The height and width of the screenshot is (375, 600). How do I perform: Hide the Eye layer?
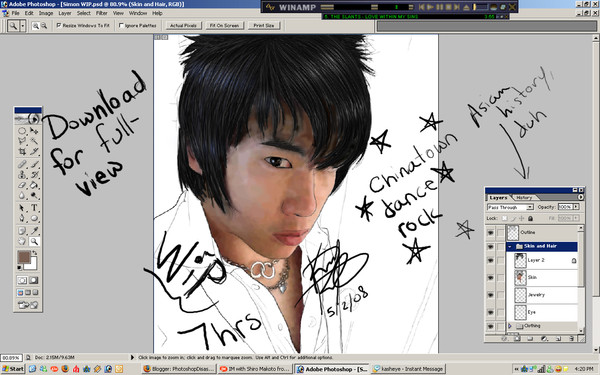tap(491, 312)
